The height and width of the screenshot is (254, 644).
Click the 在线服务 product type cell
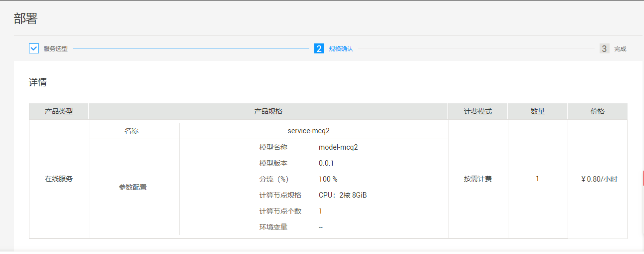pyautogui.click(x=59, y=179)
